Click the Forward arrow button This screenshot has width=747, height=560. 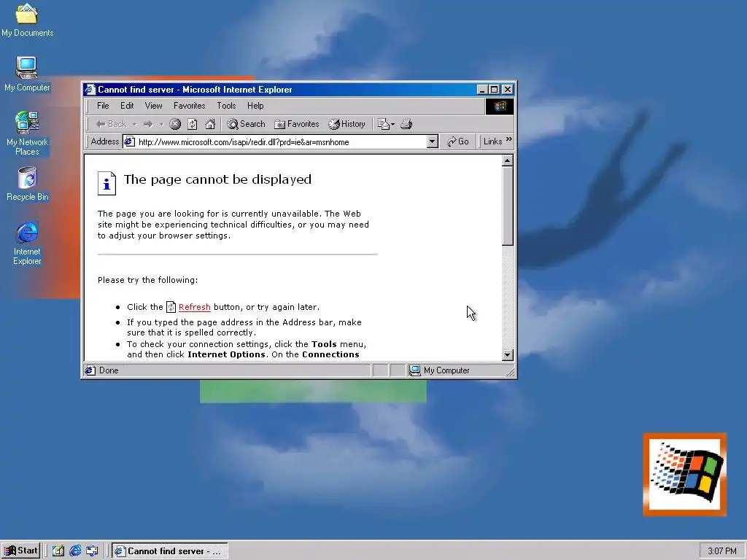point(148,124)
